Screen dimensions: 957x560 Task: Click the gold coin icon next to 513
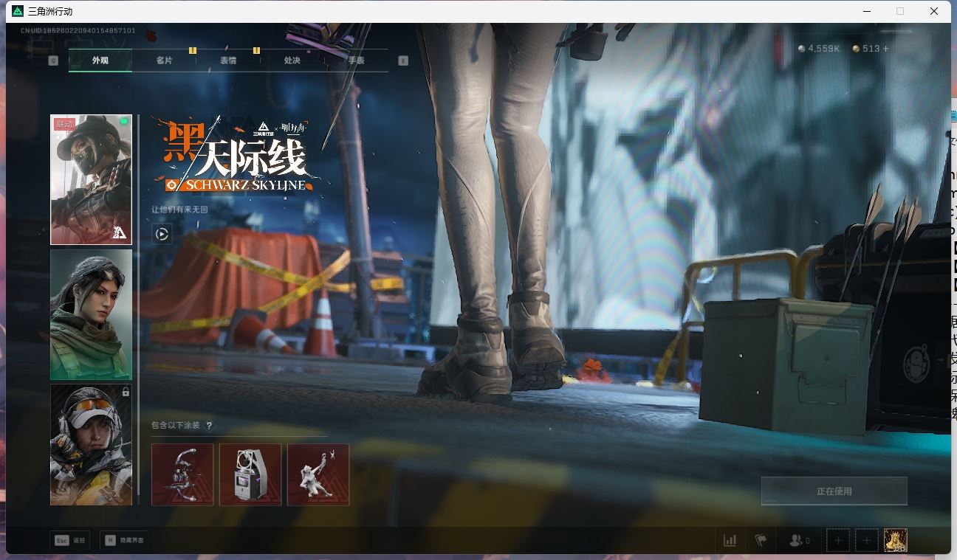point(855,49)
